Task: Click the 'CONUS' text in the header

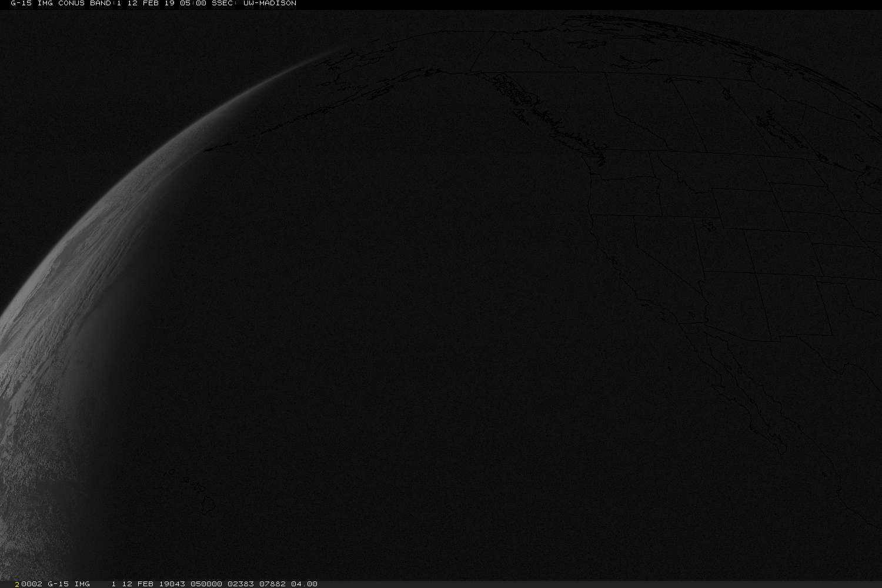Action: tap(71, 4)
